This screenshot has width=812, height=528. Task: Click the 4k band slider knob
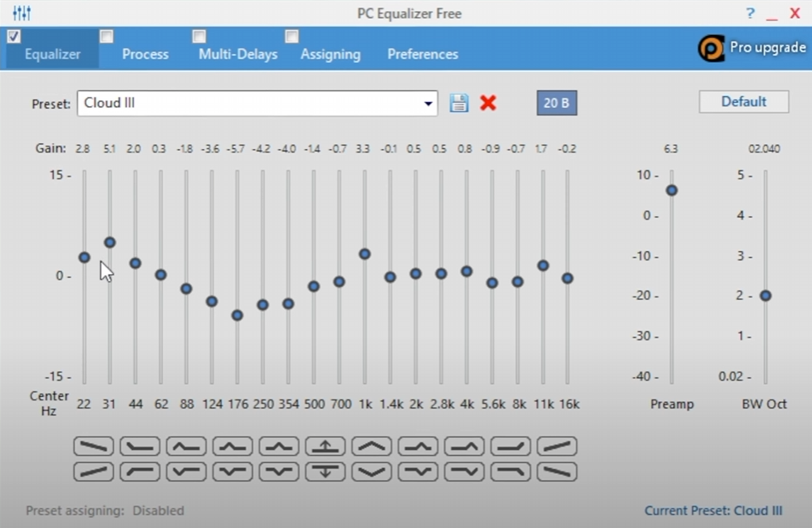466,271
